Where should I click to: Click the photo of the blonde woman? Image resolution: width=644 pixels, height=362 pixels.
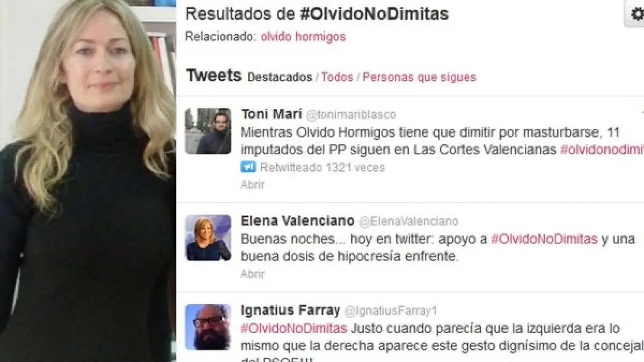(88, 181)
